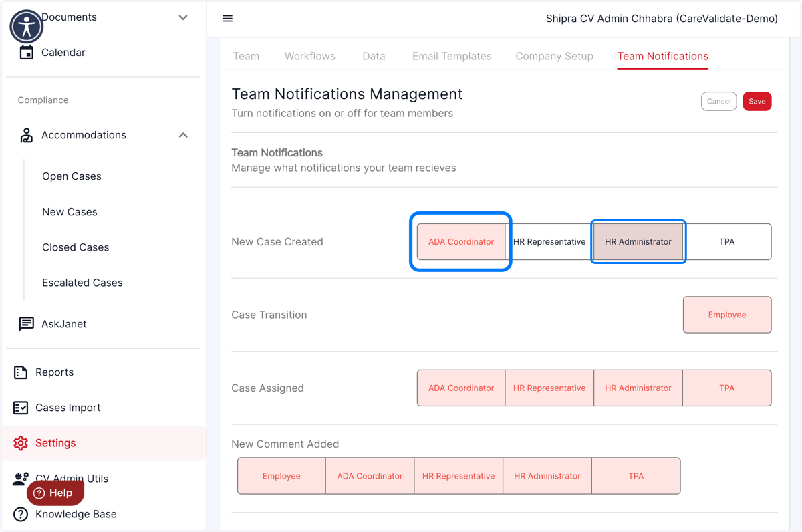The image size is (802, 532).
Task: Open the Help button
Action: point(55,493)
